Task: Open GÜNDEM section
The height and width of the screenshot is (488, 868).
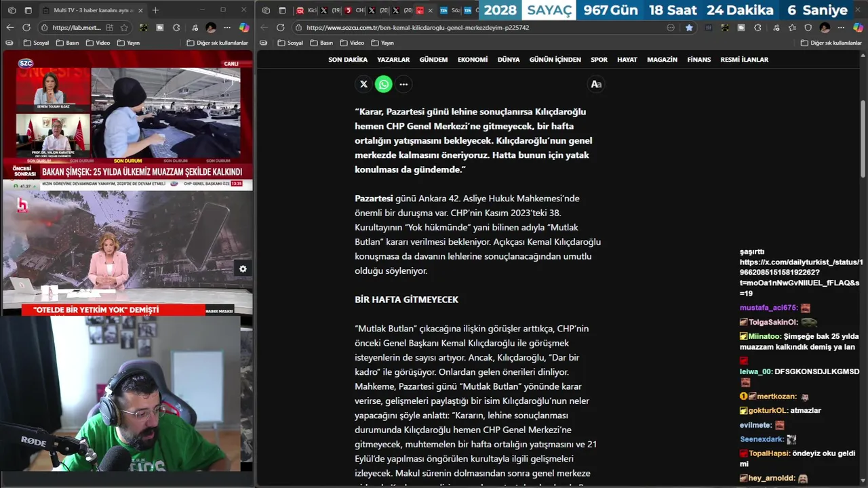Action: (x=433, y=60)
